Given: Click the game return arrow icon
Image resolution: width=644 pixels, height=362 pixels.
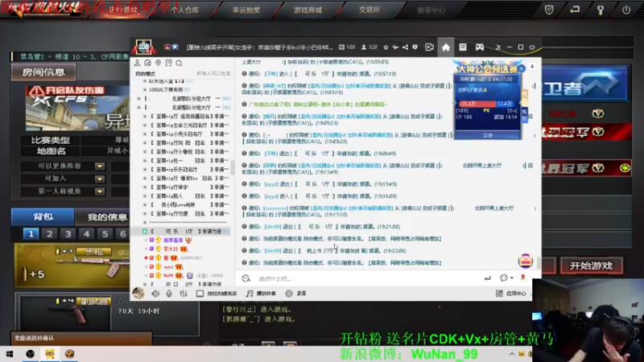Looking at the screenshot, I should coord(575,10).
